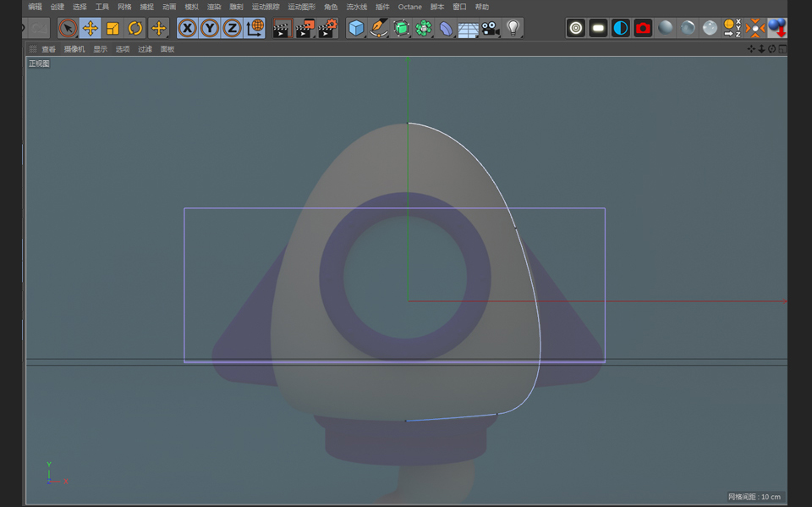The height and width of the screenshot is (507, 812).
Task: Open the 网格 menu
Action: (x=124, y=7)
